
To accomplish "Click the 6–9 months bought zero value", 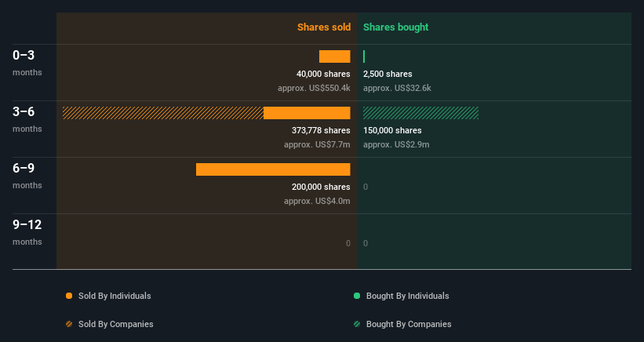I will coord(366,187).
